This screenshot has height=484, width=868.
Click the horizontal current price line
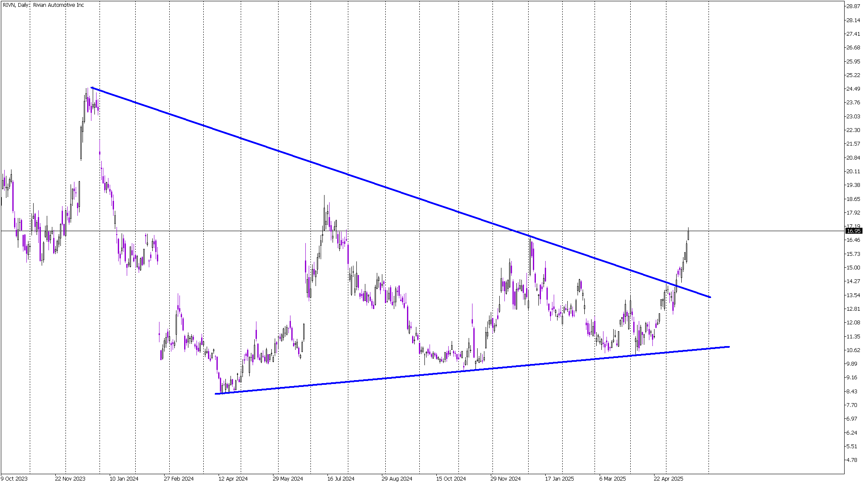point(422,231)
